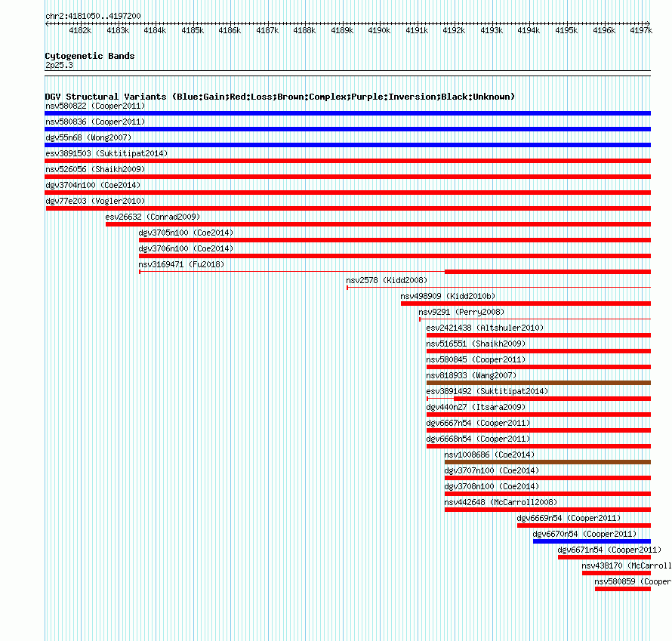Click the Cytogenetic Bands track title

[90, 56]
